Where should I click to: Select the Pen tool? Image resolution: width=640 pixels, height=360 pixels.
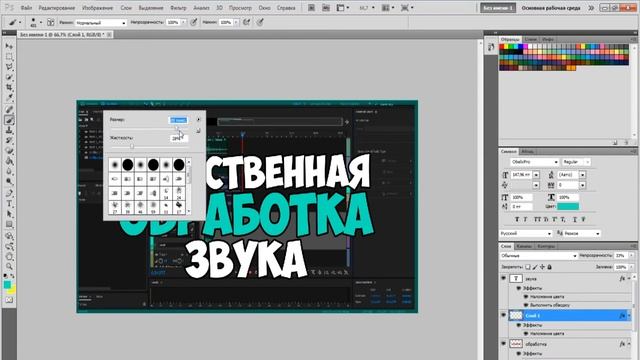(9, 193)
